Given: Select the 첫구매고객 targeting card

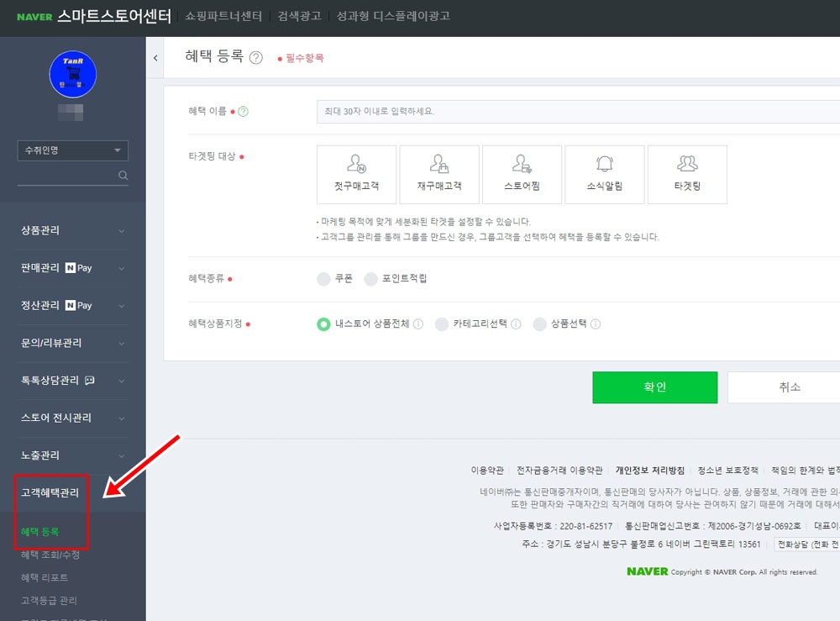Looking at the screenshot, I should [x=356, y=174].
